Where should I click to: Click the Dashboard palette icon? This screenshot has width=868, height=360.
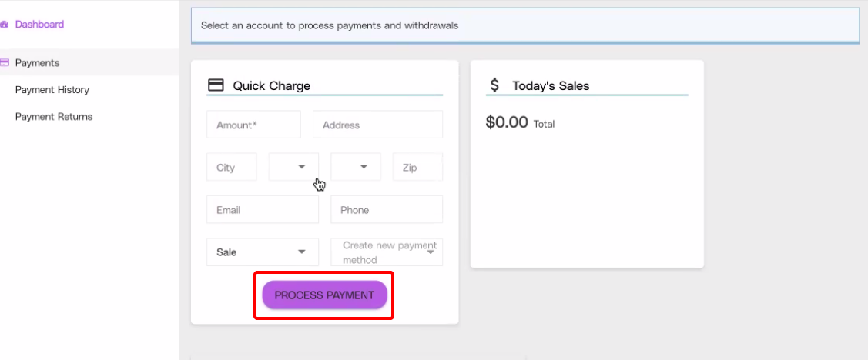tap(4, 25)
